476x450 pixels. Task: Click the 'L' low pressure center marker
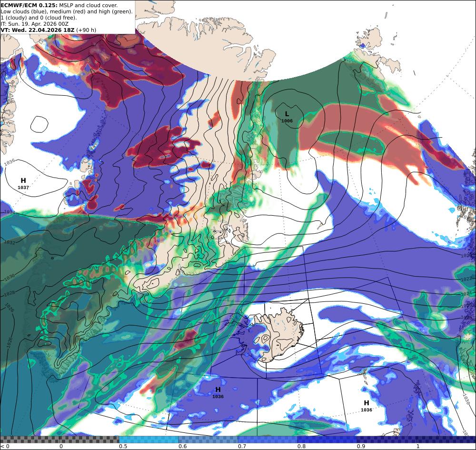[287, 114]
